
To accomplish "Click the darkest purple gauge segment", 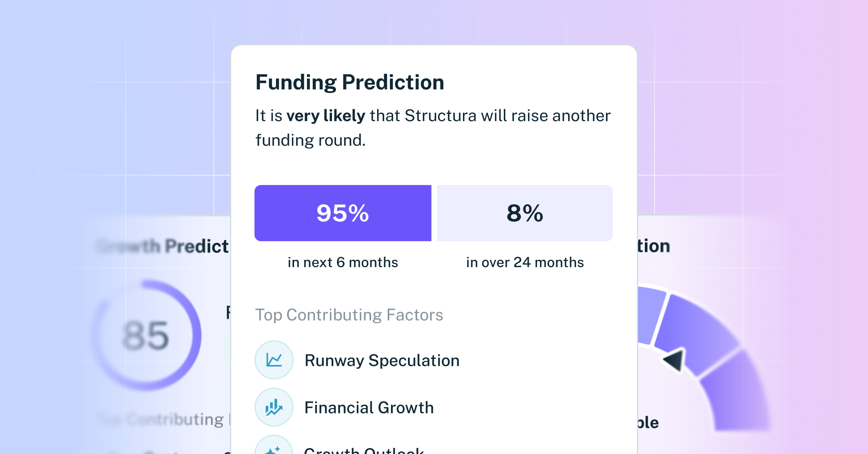I will pos(696,334).
